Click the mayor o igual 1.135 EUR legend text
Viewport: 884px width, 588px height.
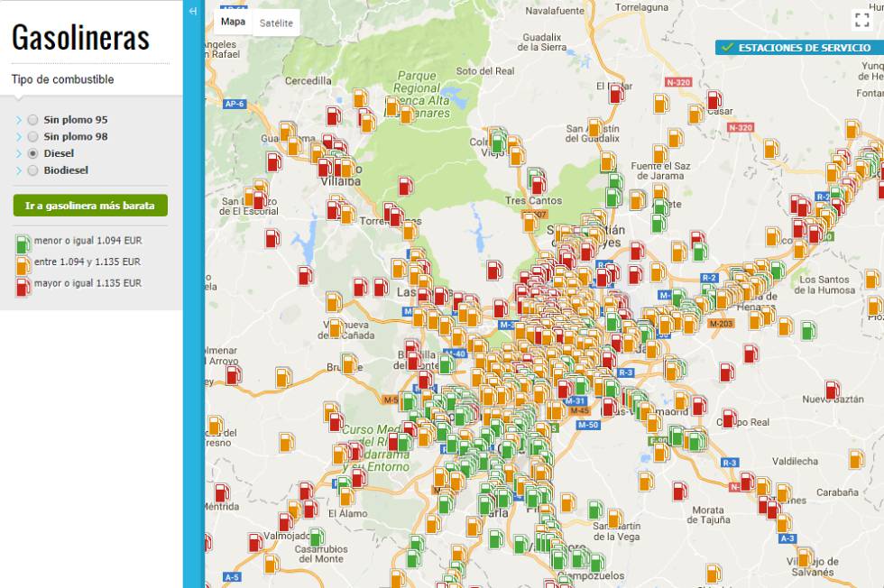click(88, 283)
